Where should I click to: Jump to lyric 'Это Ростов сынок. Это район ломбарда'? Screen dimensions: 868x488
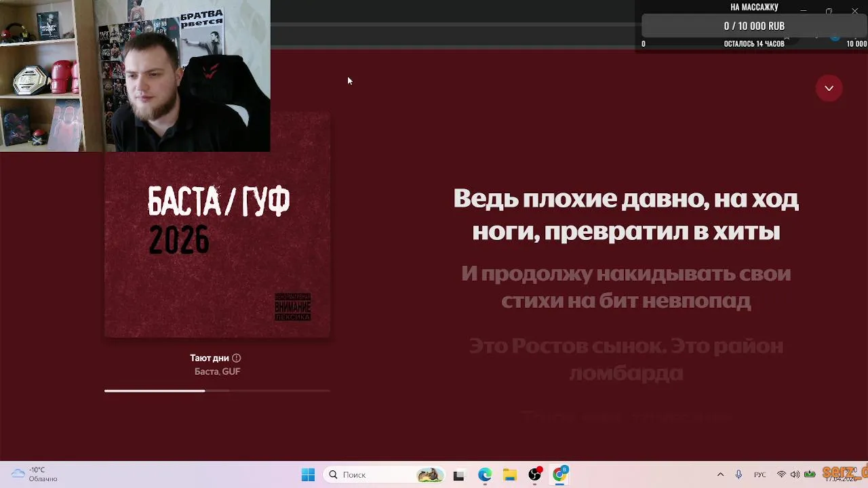pyautogui.click(x=626, y=359)
